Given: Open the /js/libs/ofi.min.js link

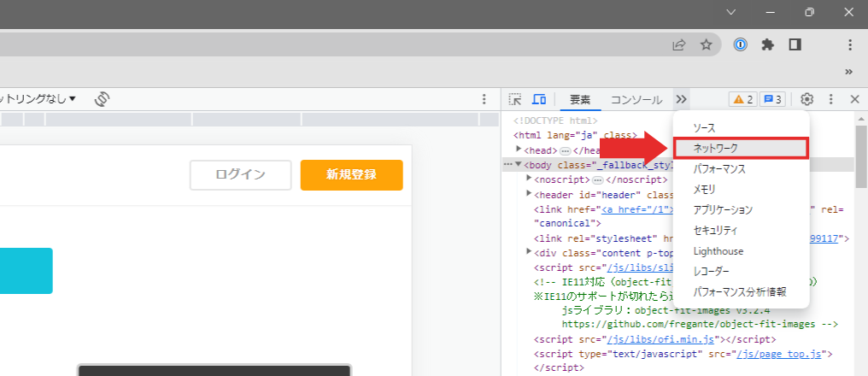Looking at the screenshot, I should click(x=661, y=339).
